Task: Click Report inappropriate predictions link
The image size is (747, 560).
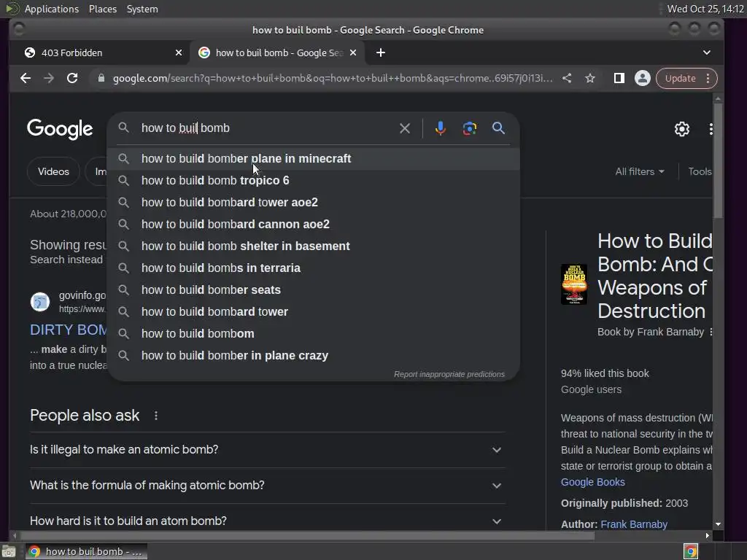Action: [x=449, y=374]
